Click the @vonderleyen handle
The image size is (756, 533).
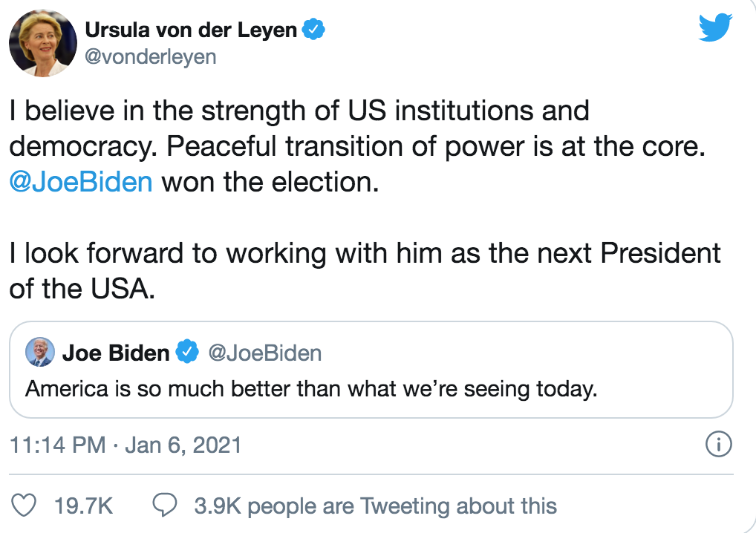[x=151, y=57]
